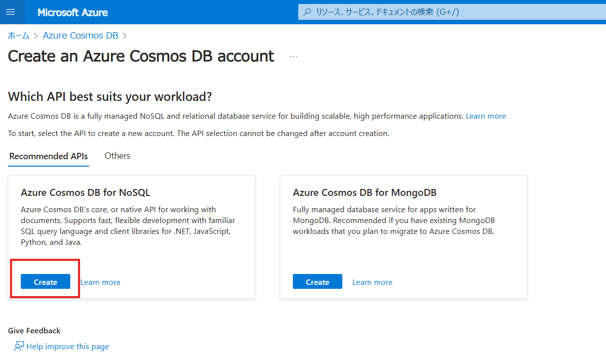Click the Azure Cosmos DB for NoSQL card heading
The image size is (606, 364).
(x=85, y=192)
